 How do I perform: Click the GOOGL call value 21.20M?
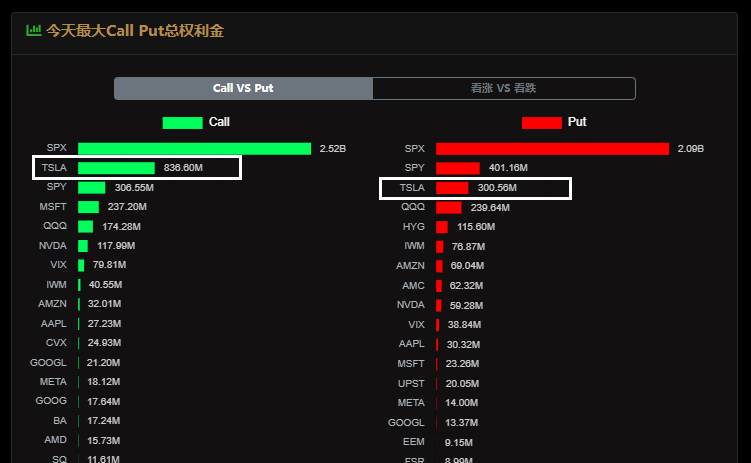tap(103, 363)
